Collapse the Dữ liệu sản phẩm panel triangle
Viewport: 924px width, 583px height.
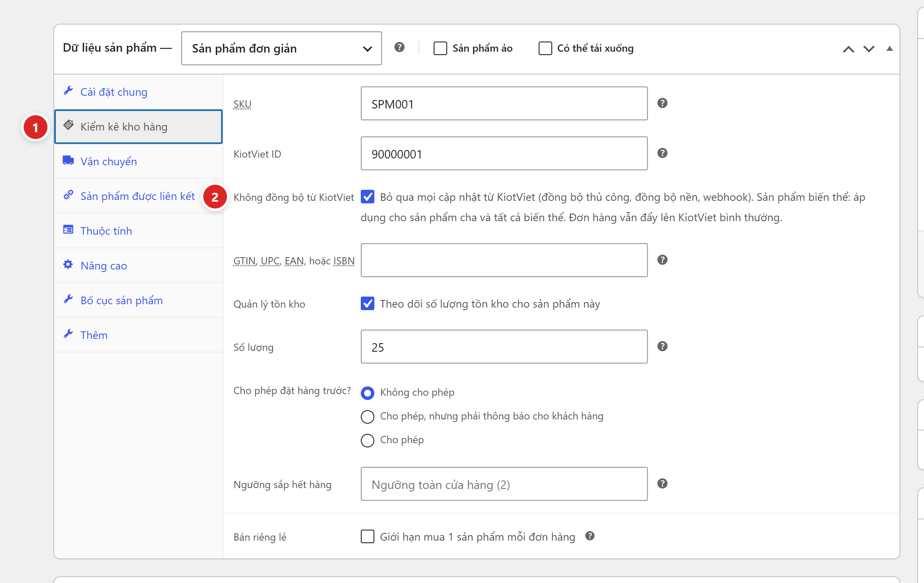[890, 49]
